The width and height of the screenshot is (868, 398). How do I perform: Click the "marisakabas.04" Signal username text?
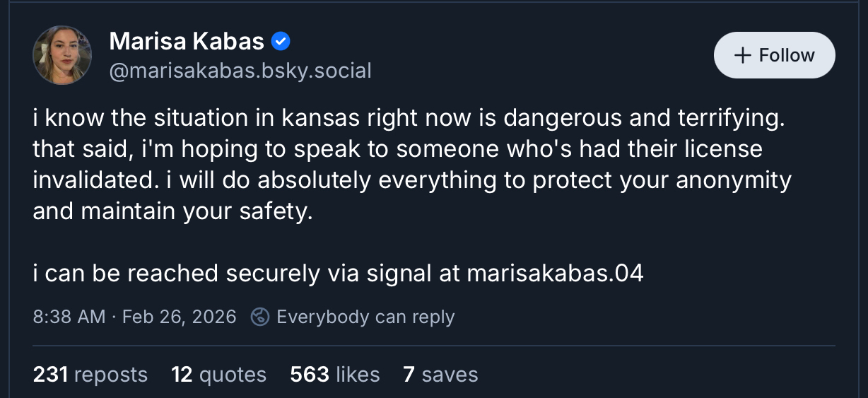coord(555,273)
